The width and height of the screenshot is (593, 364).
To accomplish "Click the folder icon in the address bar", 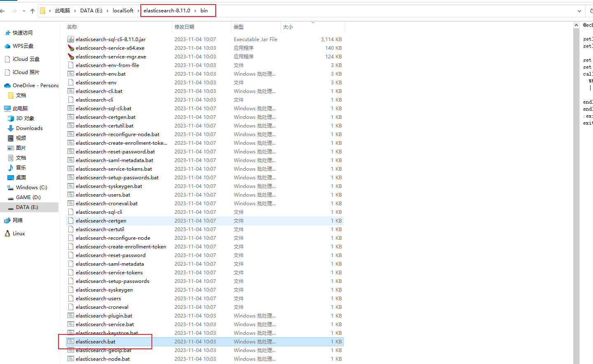I will (x=42, y=11).
